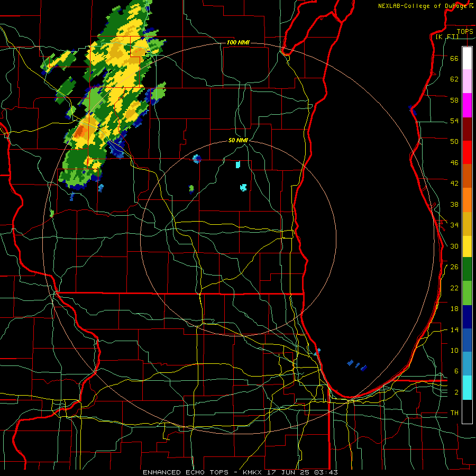The height and width of the screenshot is (476, 476).
Task: Click the white swatch in the tops legend
Action: pos(467,58)
